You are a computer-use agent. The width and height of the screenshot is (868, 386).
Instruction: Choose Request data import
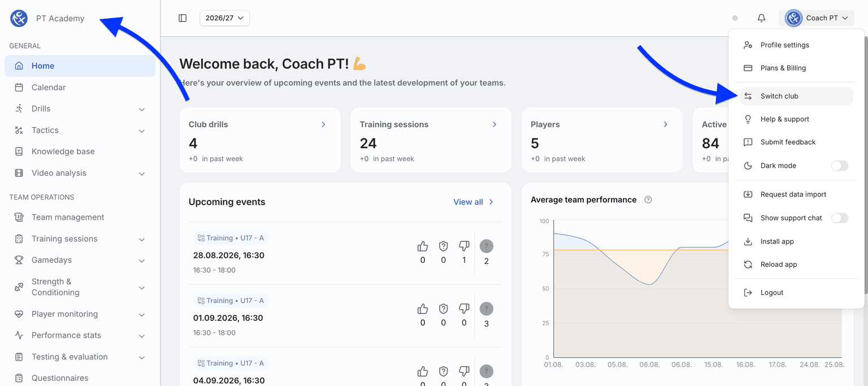[796, 194]
